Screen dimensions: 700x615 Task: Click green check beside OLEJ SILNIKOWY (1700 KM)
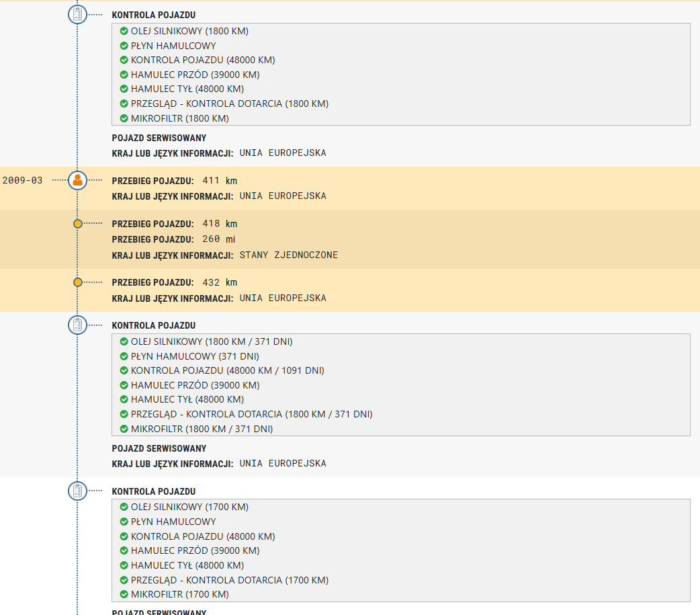point(124,507)
